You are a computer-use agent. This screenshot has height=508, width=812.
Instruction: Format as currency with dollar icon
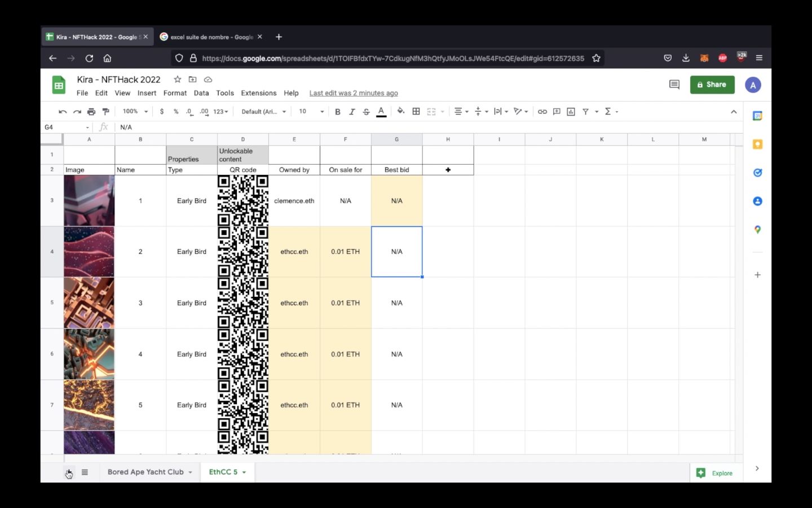click(x=162, y=112)
